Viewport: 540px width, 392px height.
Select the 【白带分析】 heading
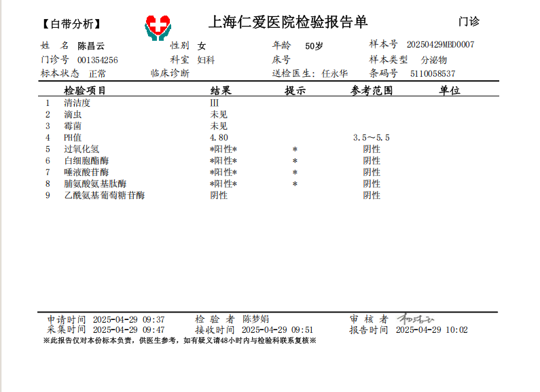(71, 24)
